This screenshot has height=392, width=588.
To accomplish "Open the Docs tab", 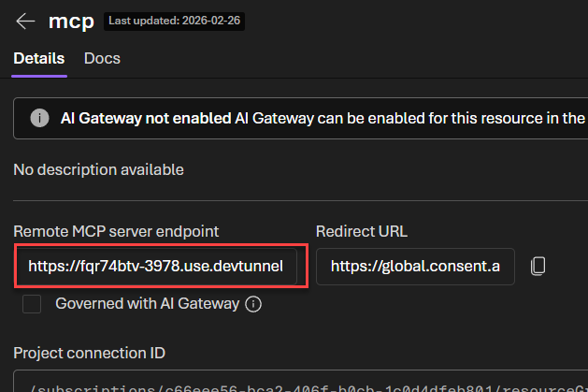I will [102, 58].
